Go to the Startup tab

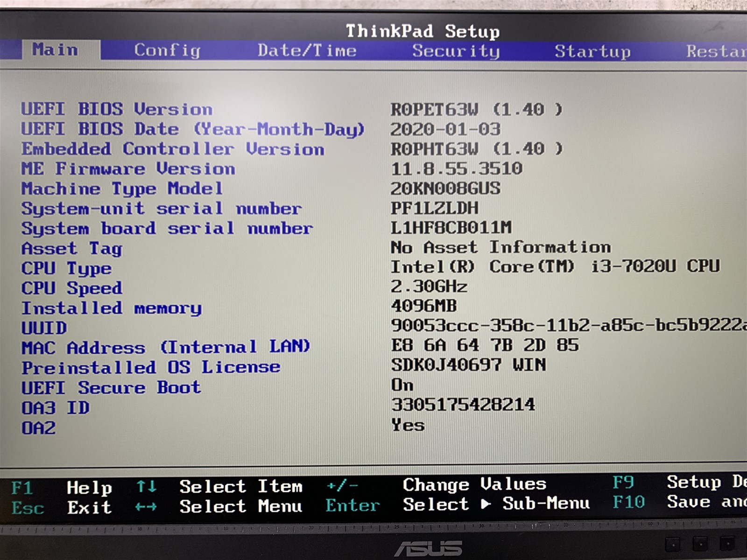592,51
